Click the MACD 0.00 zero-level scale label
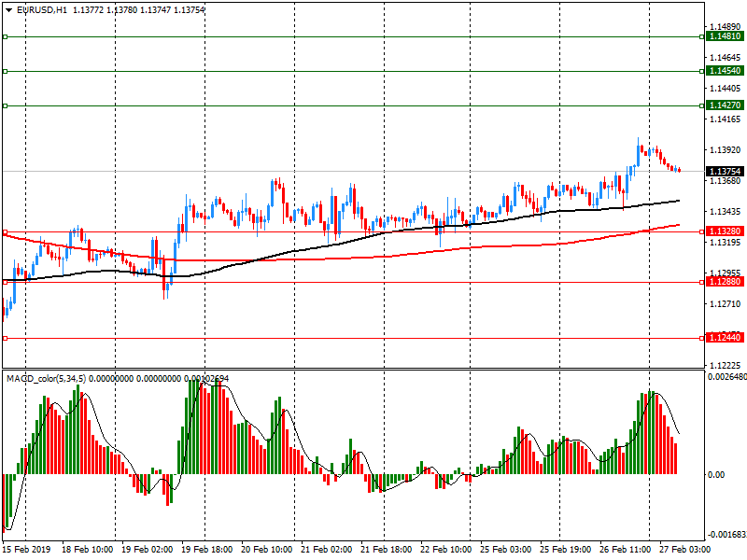Image resolution: width=747 pixels, height=560 pixels. point(715,475)
